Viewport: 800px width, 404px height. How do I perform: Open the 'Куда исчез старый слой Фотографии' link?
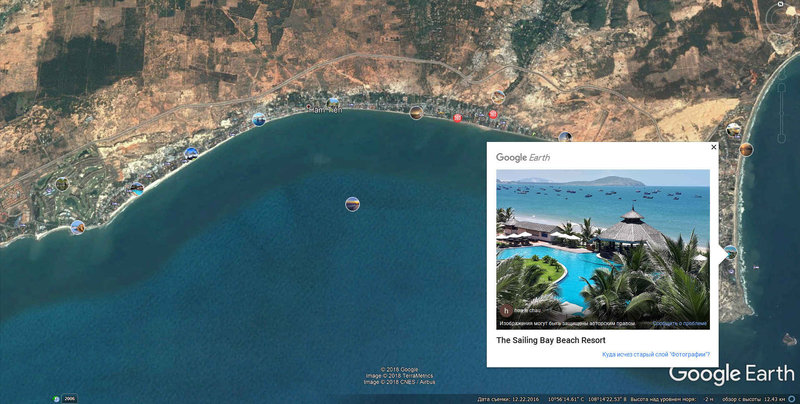click(x=656, y=355)
